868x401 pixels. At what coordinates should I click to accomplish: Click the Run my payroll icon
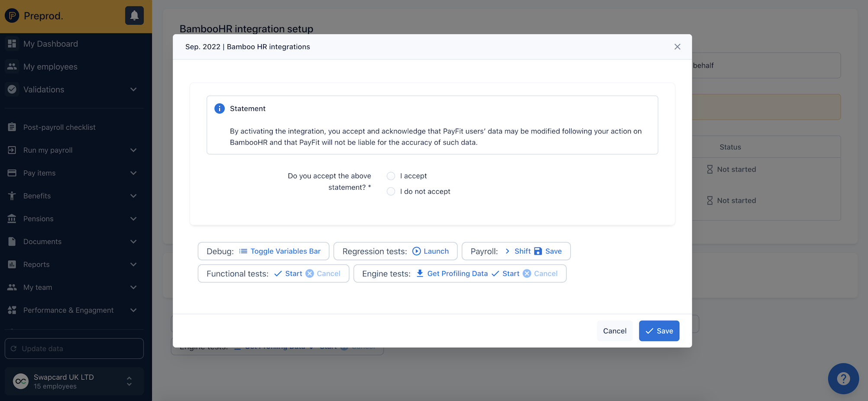click(x=12, y=150)
